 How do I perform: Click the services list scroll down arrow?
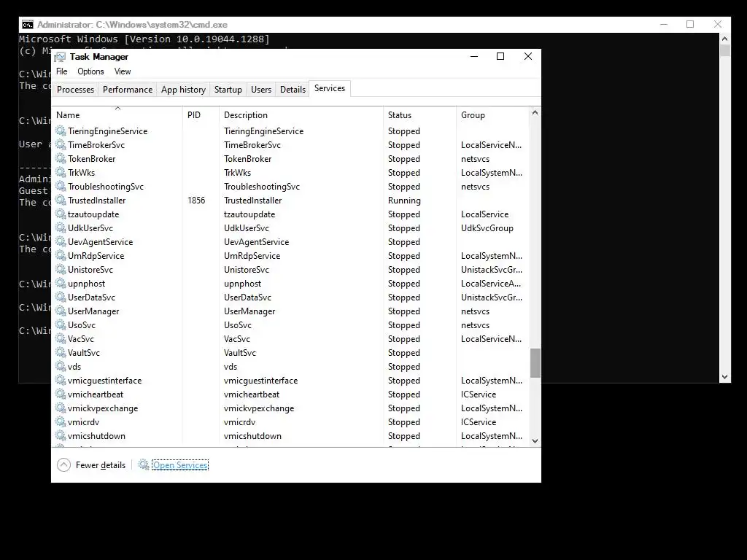[x=535, y=441]
